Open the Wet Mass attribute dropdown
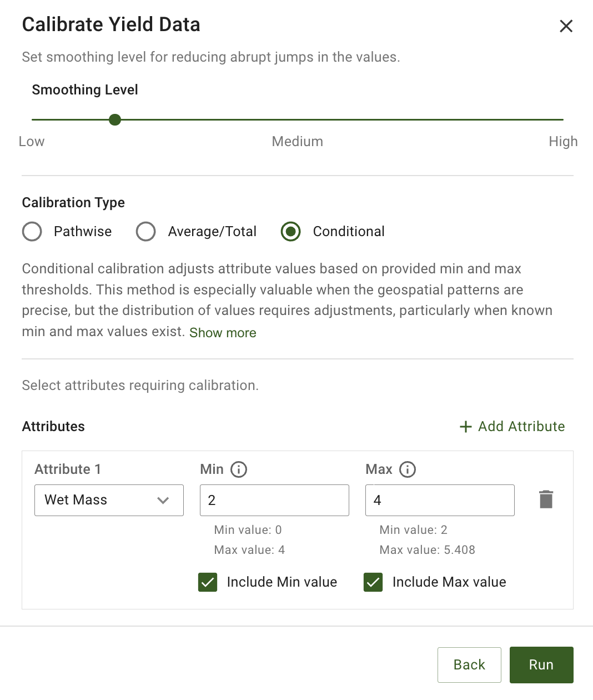Viewport: 593px width, 700px height. [x=100, y=500]
